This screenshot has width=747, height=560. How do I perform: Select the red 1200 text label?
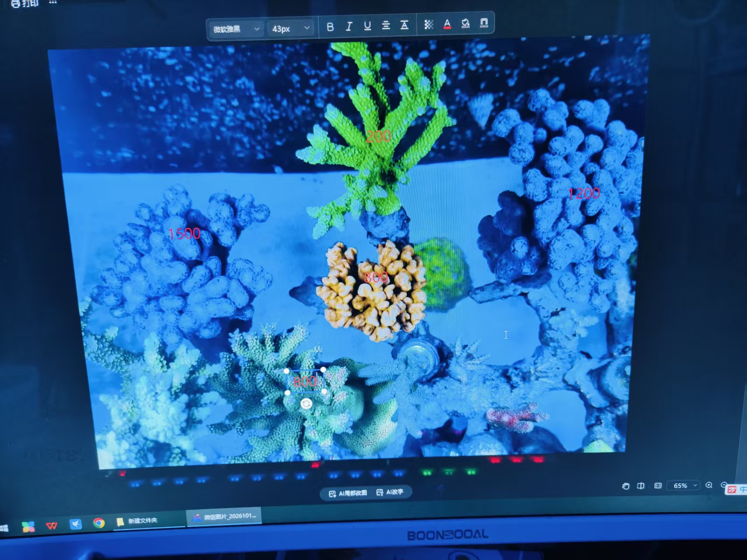click(584, 193)
